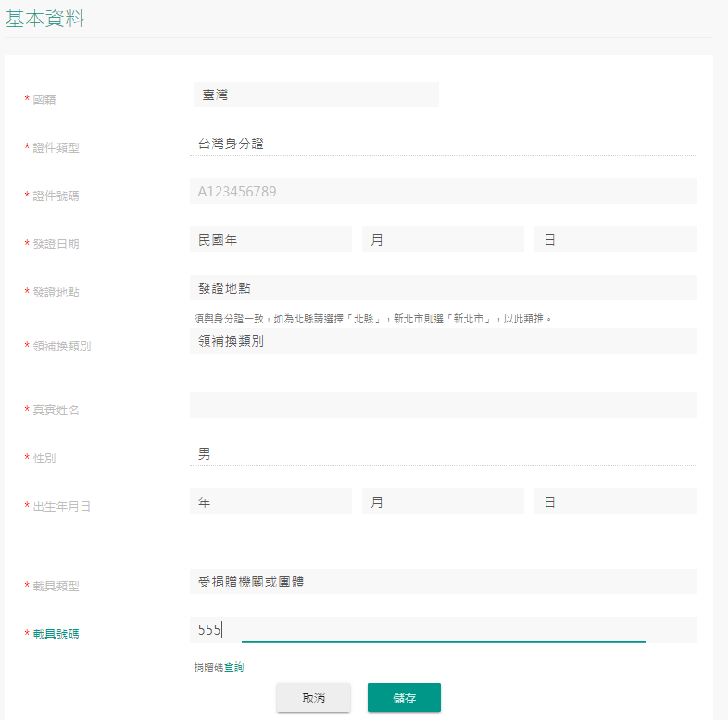The height and width of the screenshot is (720, 728).
Task: Focus the empty 真實姓名 text field
Action: (443, 405)
